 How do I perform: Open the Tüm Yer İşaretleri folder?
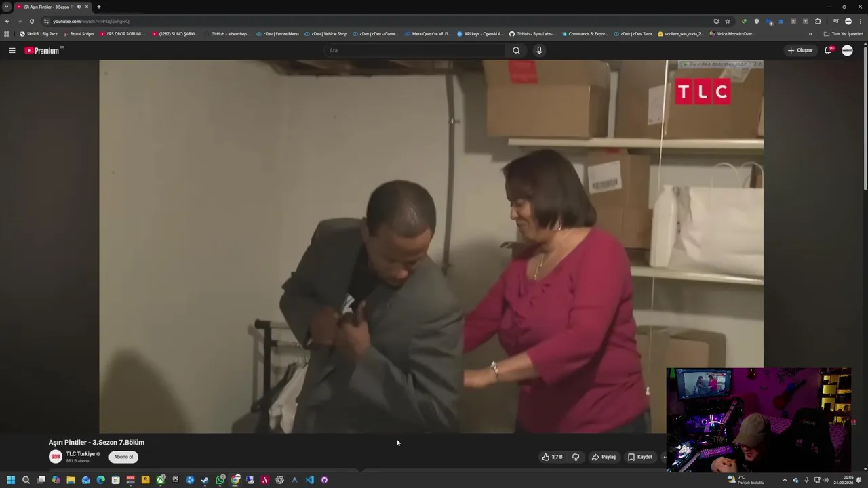[844, 34]
